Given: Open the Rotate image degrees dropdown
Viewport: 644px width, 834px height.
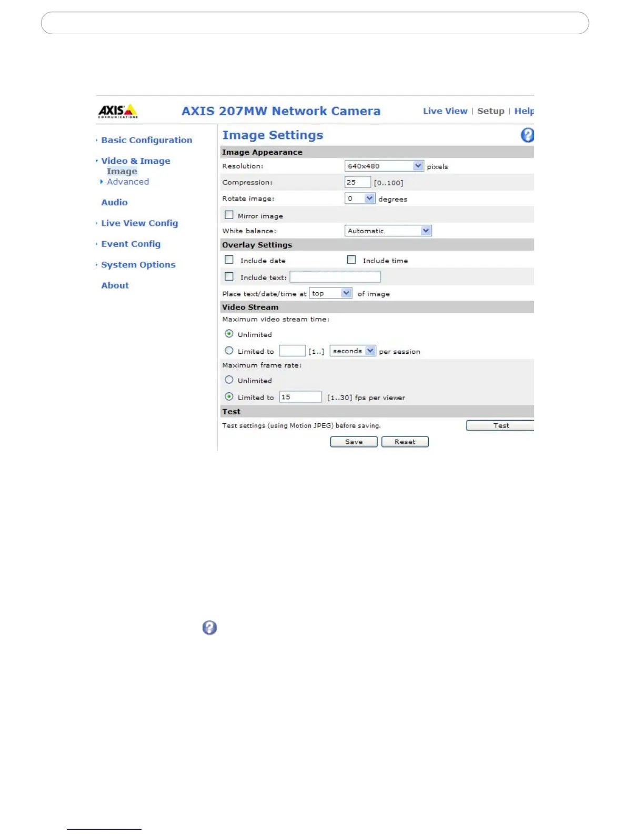Looking at the screenshot, I should 360,198.
